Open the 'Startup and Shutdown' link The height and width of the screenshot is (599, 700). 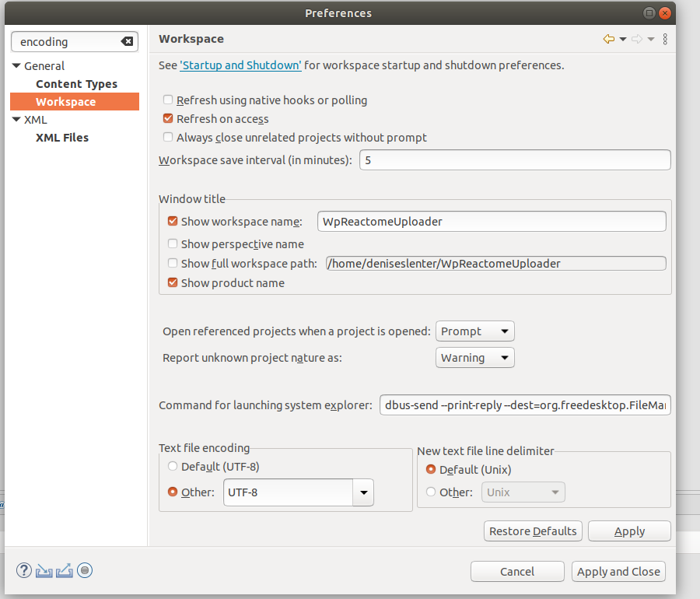240,65
